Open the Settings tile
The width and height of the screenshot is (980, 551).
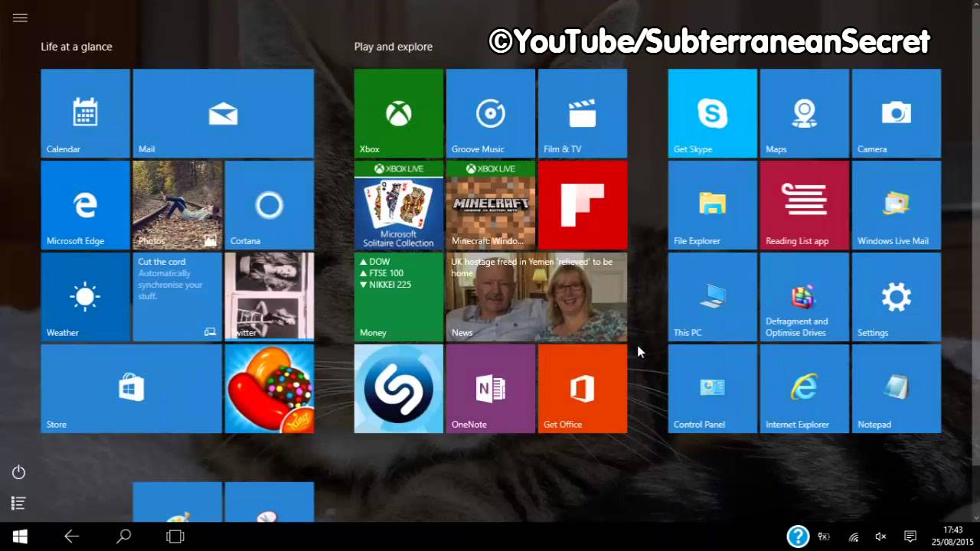tap(896, 297)
